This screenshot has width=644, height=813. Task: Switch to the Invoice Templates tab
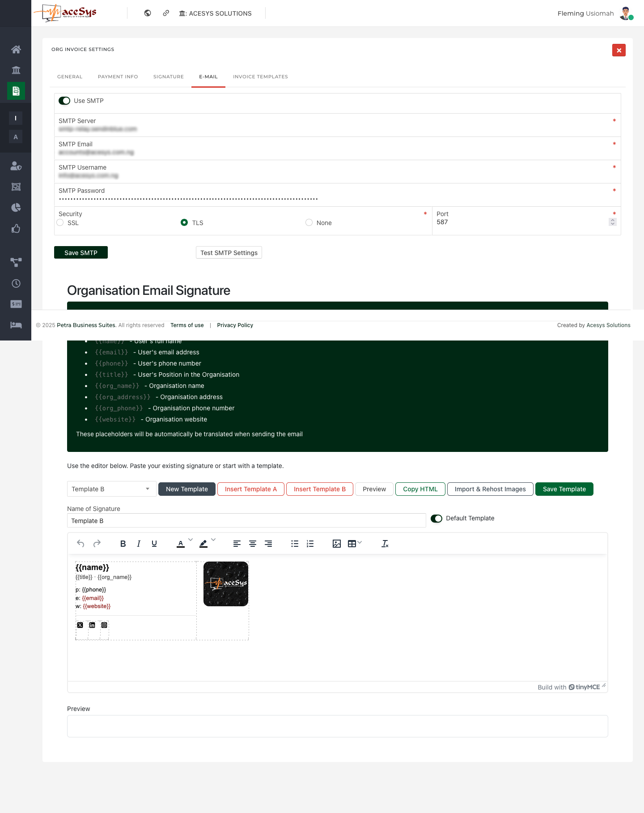(x=260, y=77)
